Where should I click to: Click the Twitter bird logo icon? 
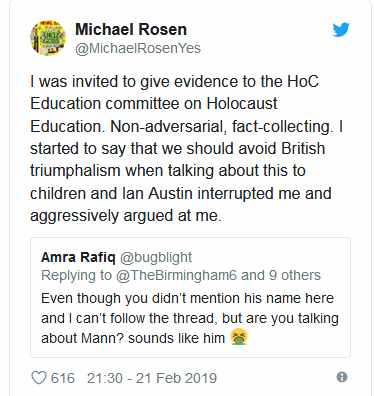coord(340,30)
